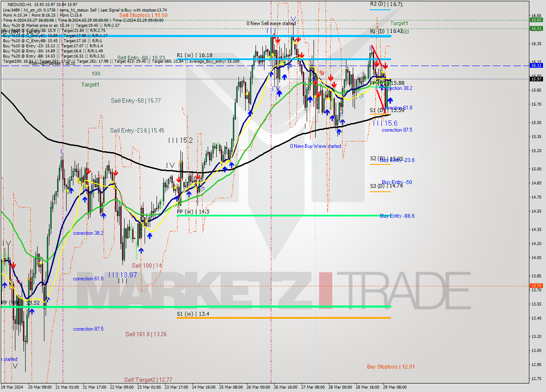The width and height of the screenshot is (546, 392).
Task: Select the 'I I I 15.2' wave label
Action: pos(180,140)
